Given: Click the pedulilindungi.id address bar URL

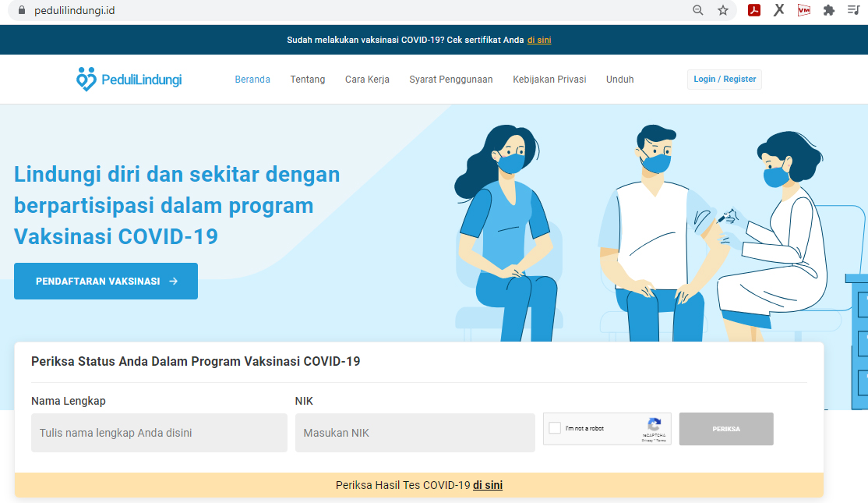Looking at the screenshot, I should coord(74,10).
